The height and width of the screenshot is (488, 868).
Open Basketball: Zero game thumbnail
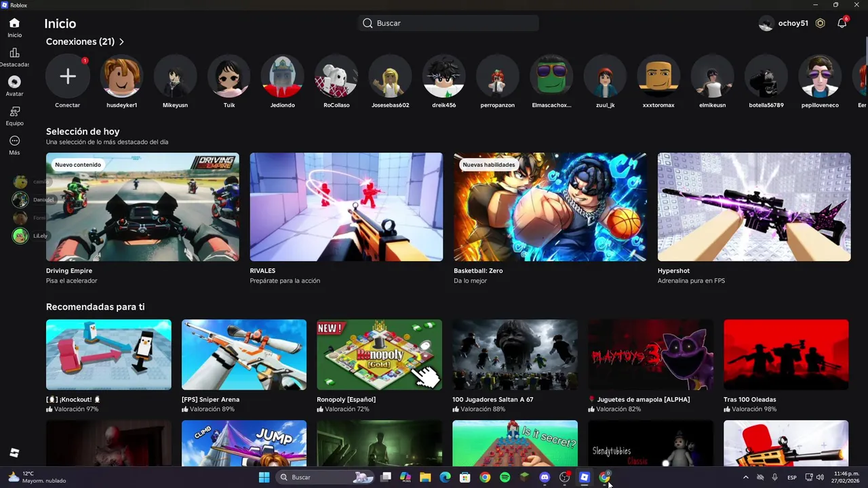pyautogui.click(x=550, y=207)
